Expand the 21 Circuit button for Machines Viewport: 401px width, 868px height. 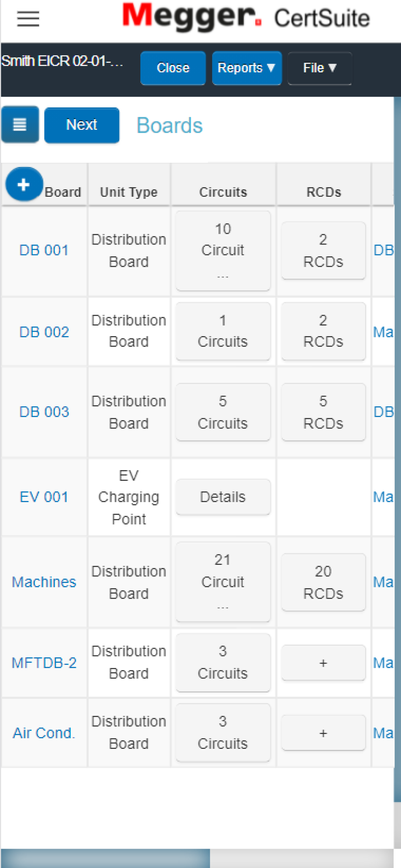tap(223, 582)
